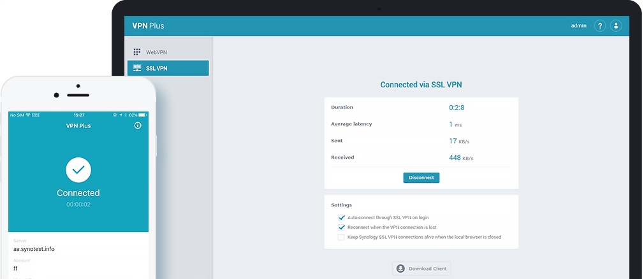Screen dimensions: 644x279
Task: Click the Sent value 17 KB/s
Action: click(x=459, y=141)
